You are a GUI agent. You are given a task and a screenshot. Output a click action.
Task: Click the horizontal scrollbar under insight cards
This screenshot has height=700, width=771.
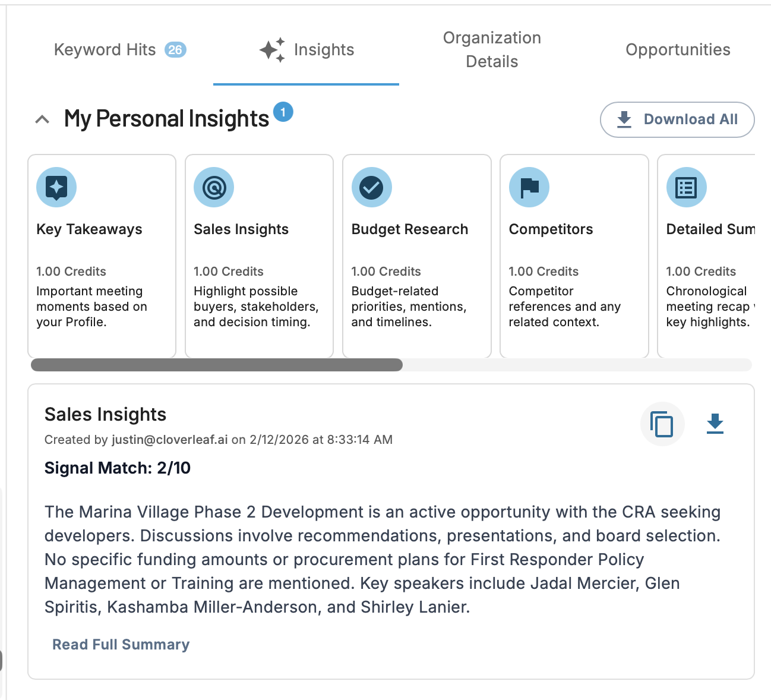(217, 365)
